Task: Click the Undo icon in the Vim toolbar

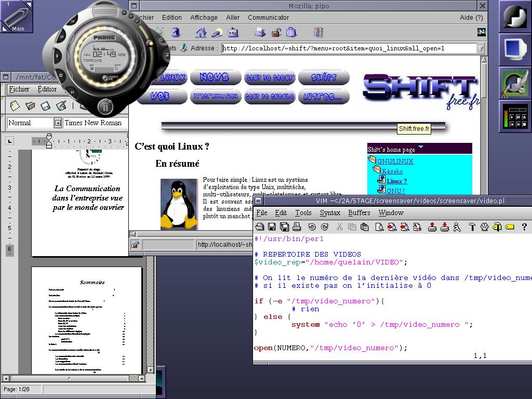Action: coord(312,227)
